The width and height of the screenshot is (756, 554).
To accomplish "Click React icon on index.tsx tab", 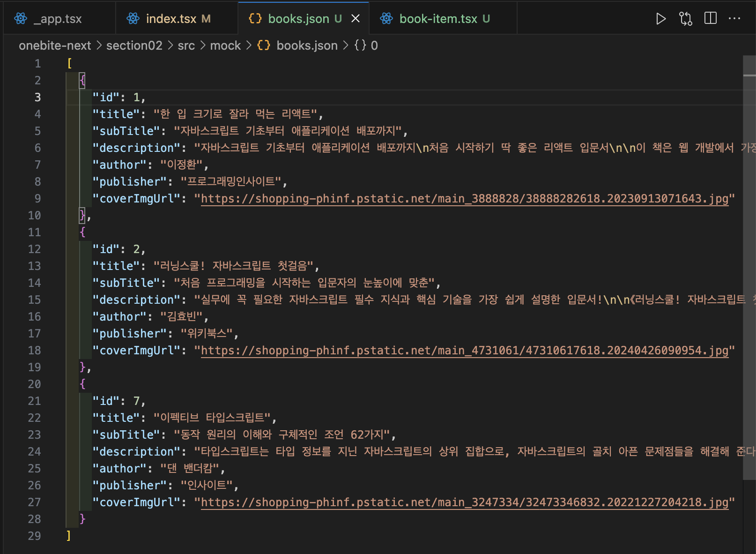I will [x=133, y=19].
